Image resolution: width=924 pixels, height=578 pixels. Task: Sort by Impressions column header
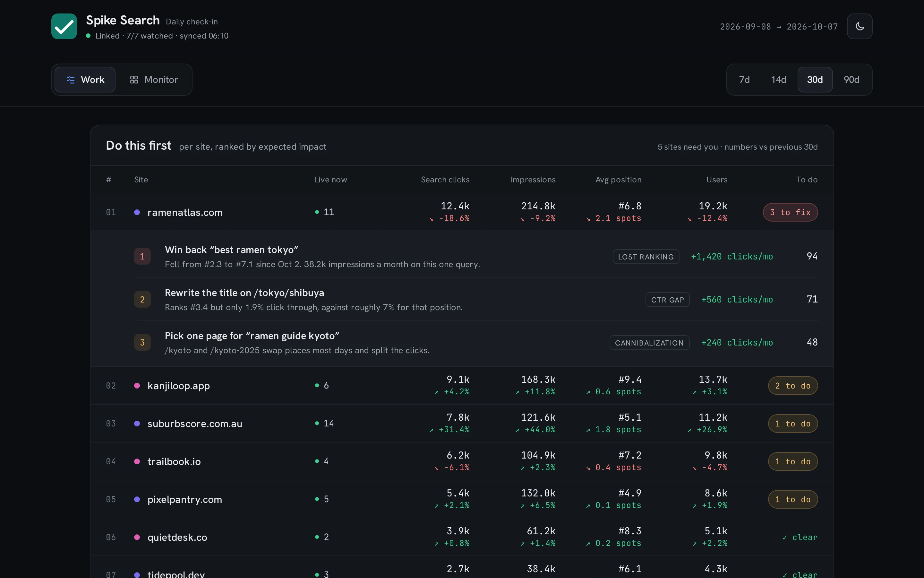tap(533, 179)
